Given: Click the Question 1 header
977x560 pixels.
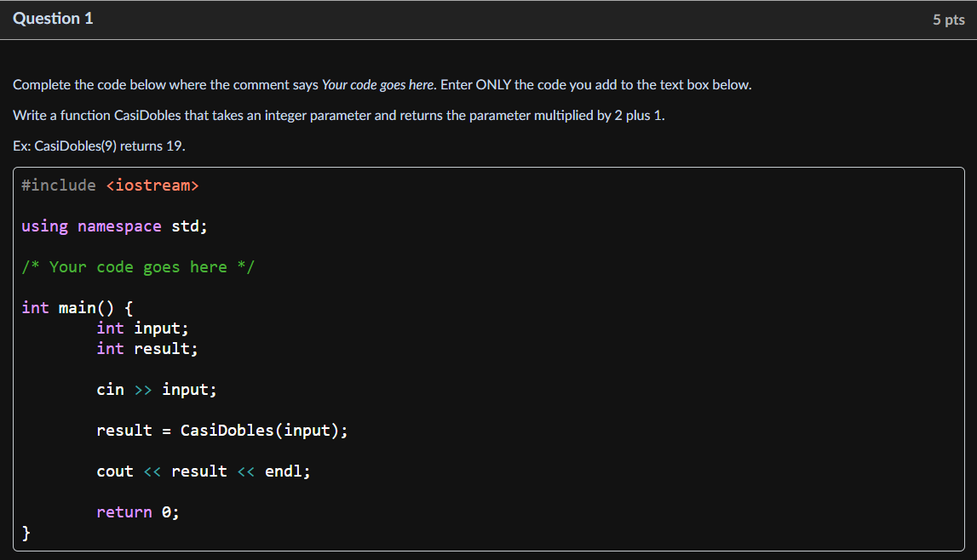Looking at the screenshot, I should pos(53,18).
